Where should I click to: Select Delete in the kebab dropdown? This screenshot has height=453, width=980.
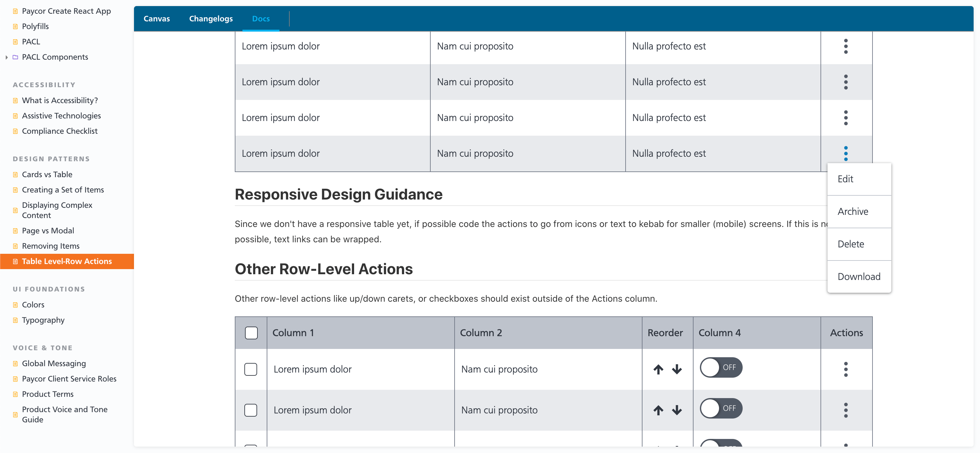(851, 244)
